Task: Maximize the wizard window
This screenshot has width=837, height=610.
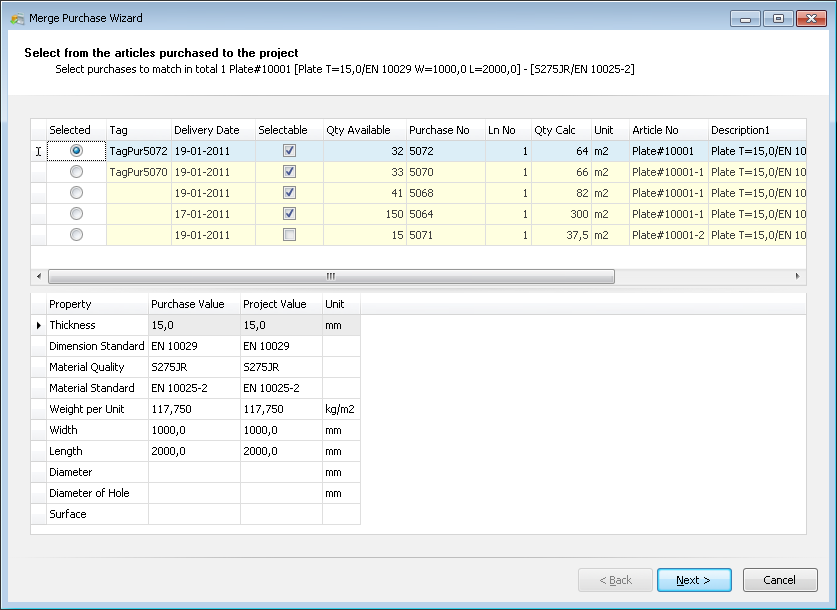Action: click(778, 18)
